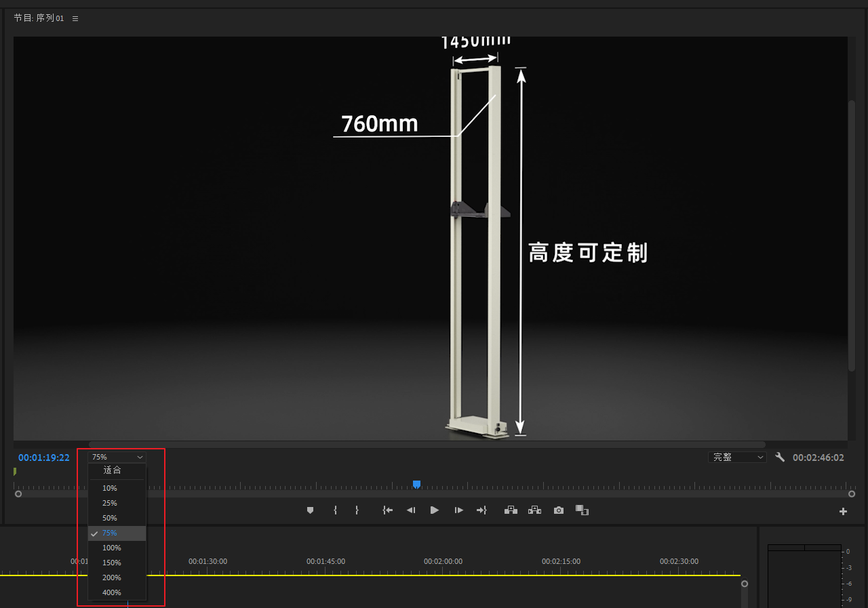Choose the 适合 (Fit) zoom option
This screenshot has height=608, width=868.
point(113,470)
